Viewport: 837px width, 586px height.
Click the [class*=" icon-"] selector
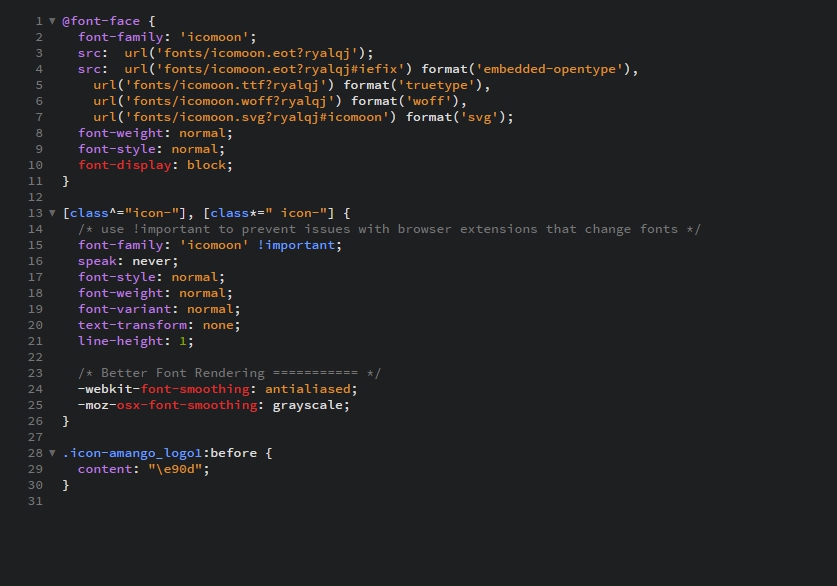point(269,213)
